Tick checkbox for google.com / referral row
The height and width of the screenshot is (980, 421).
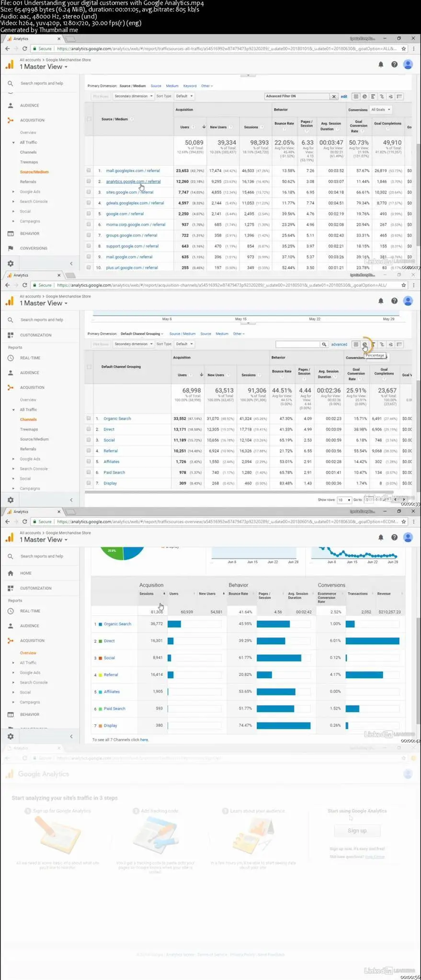[89, 213]
